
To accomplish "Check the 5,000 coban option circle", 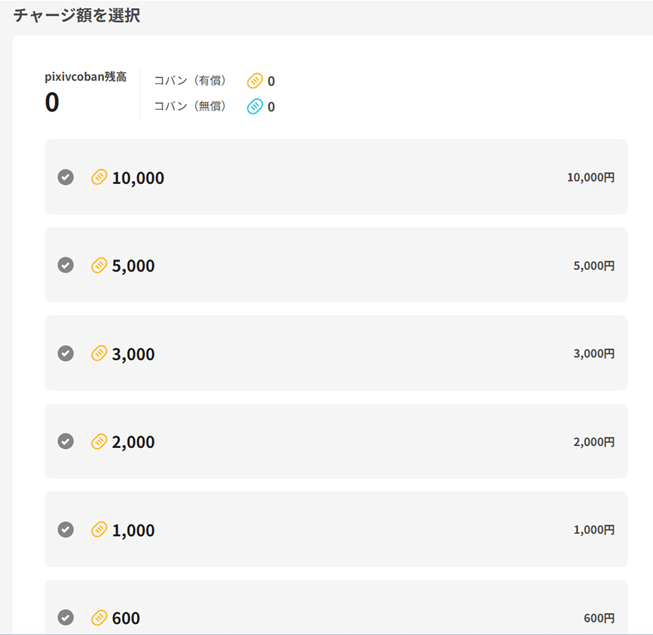I will [66, 265].
